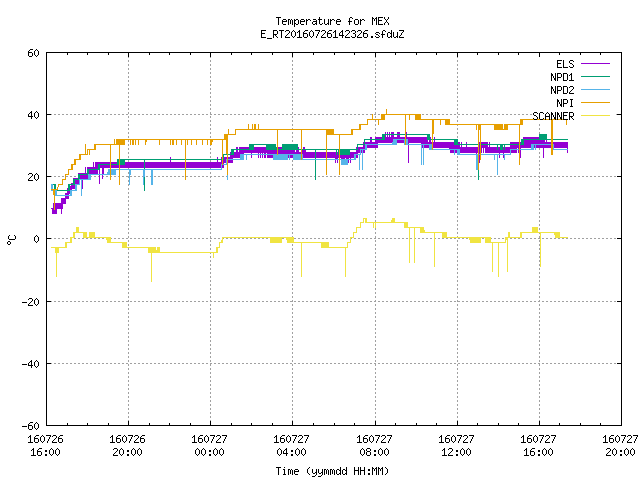
Task: Pick the yellow SCANNER legend line sample
Action: click(x=596, y=116)
